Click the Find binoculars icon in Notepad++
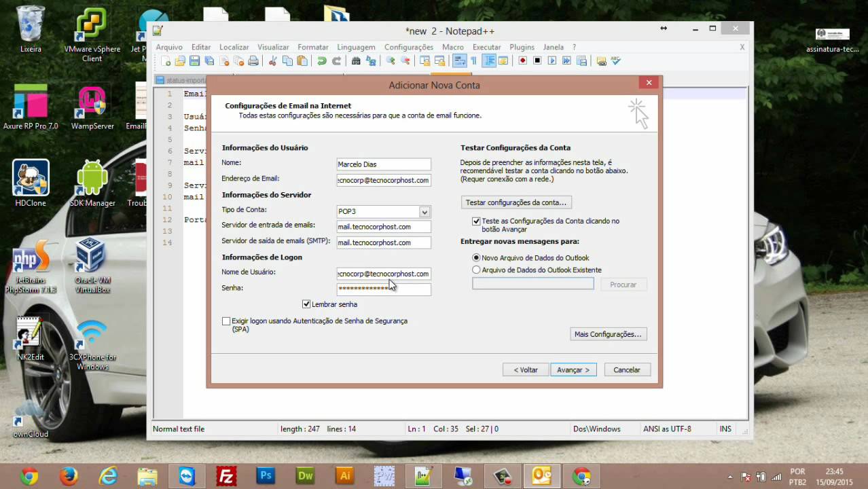The width and height of the screenshot is (868, 489). pos(356,60)
